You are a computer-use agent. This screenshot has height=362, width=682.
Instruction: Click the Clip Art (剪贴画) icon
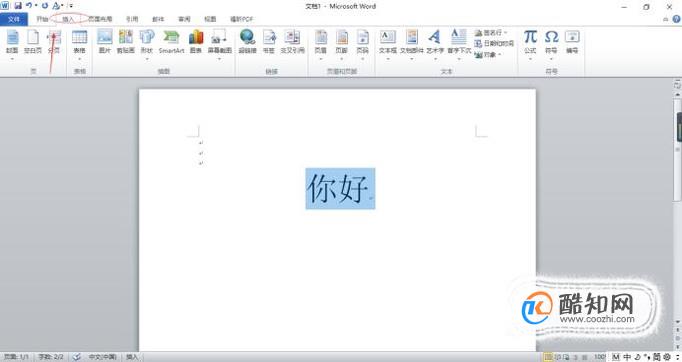point(126,42)
